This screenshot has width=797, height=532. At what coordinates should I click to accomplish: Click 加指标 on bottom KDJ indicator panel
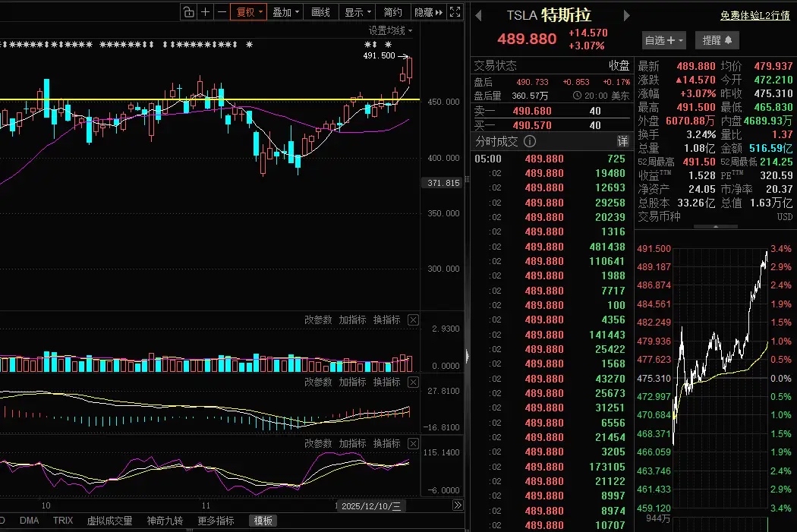(352, 444)
